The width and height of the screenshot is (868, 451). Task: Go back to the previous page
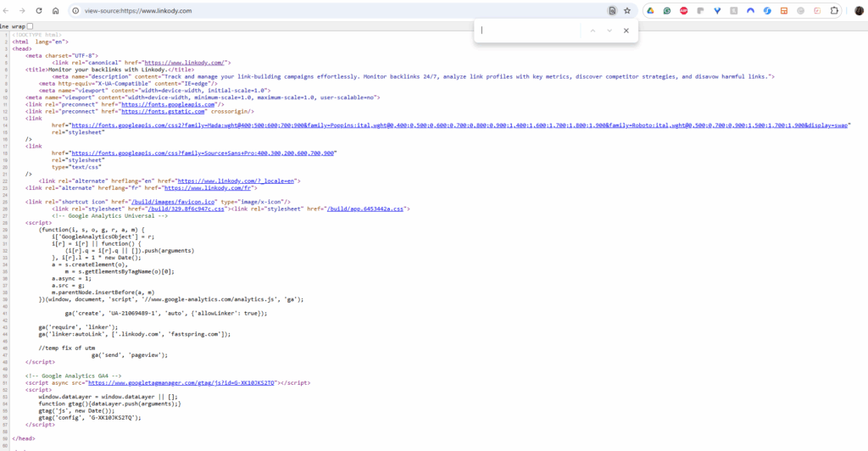tap(6, 10)
